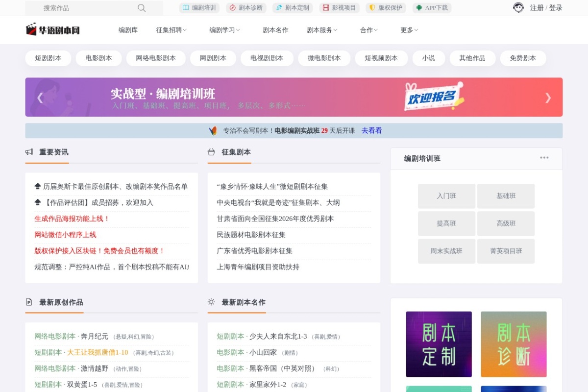
Task: Open 中央电视台“我就是奇迹”征集 item
Action: [278, 203]
